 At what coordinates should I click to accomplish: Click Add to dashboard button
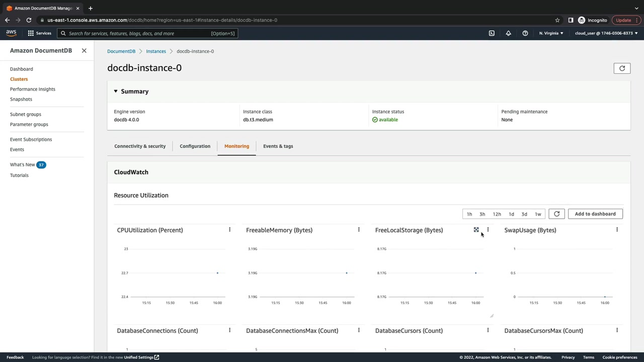[x=595, y=214]
